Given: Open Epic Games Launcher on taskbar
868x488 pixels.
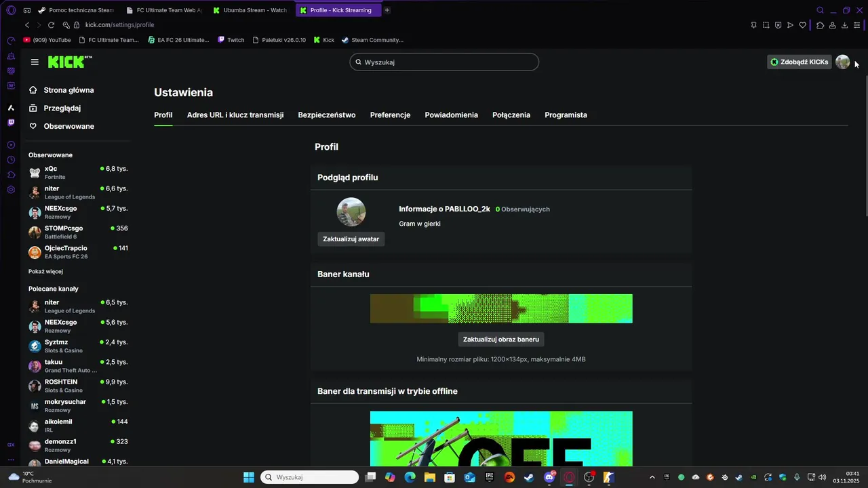Looking at the screenshot, I should pos(489,477).
